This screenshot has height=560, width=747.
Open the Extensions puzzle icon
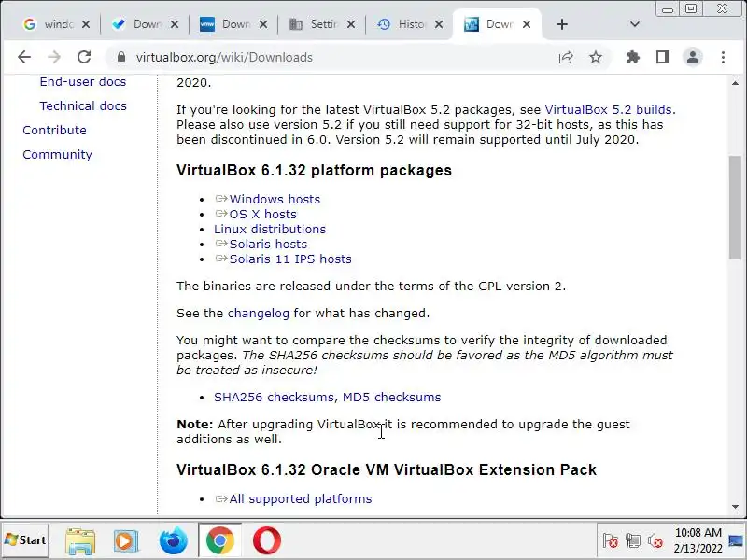pyautogui.click(x=633, y=58)
